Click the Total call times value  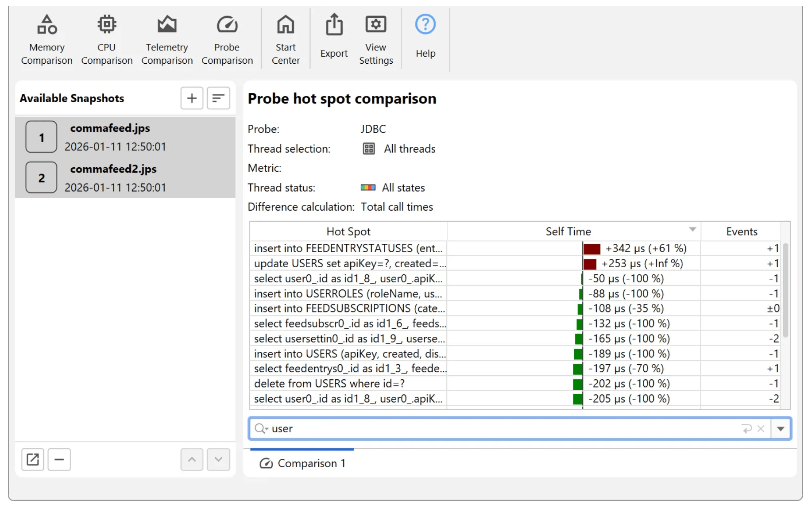pyautogui.click(x=397, y=207)
